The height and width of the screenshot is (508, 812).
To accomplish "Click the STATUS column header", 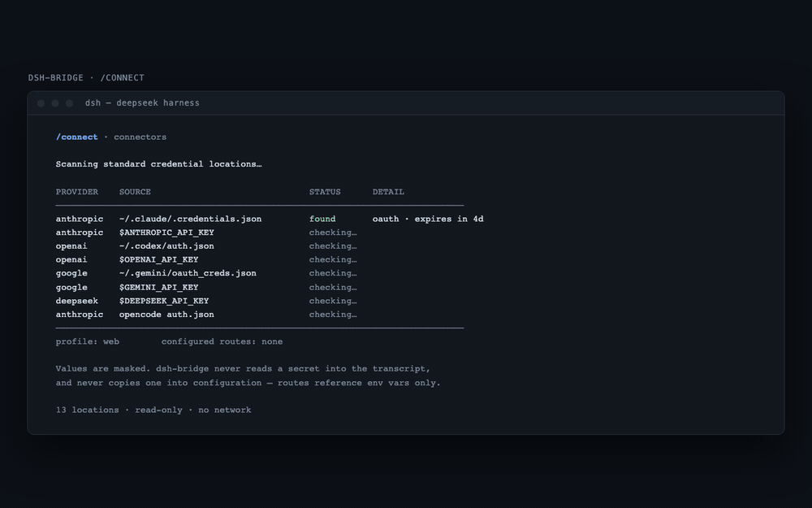I will point(325,192).
